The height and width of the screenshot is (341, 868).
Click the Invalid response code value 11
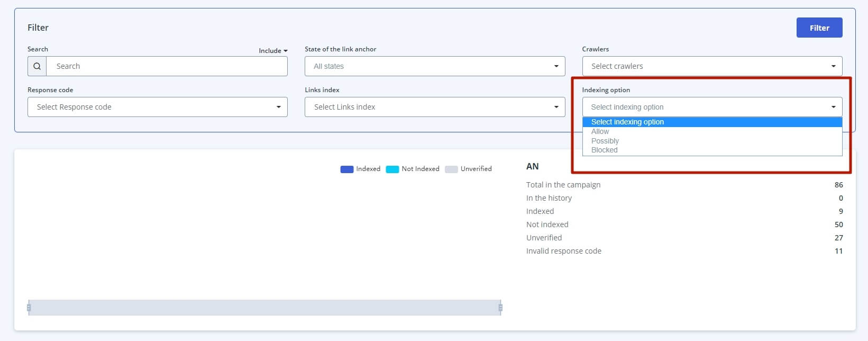[838, 251]
